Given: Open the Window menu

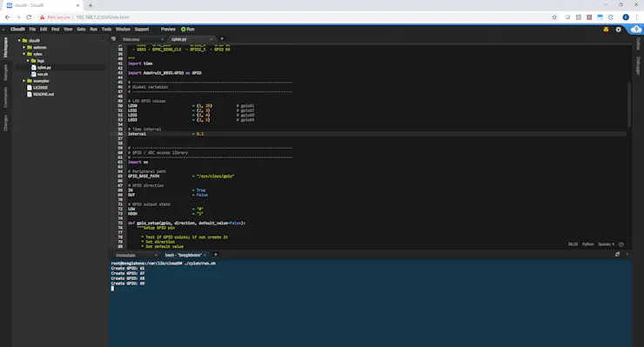Looking at the screenshot, I should [x=123, y=30].
